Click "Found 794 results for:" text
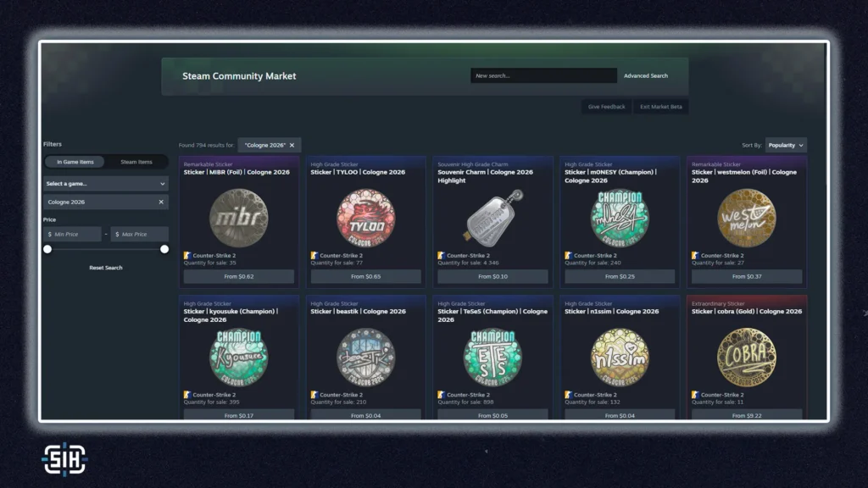 [x=207, y=145]
